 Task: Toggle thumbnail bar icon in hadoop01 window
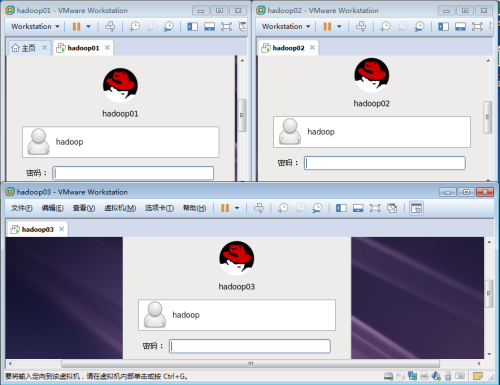[x=209, y=26]
